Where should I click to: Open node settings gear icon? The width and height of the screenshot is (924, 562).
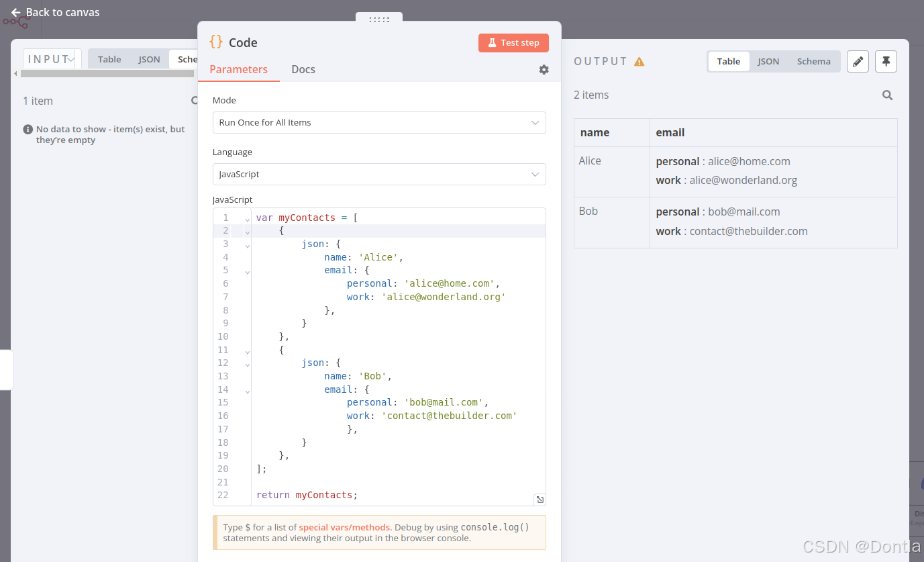click(x=544, y=70)
